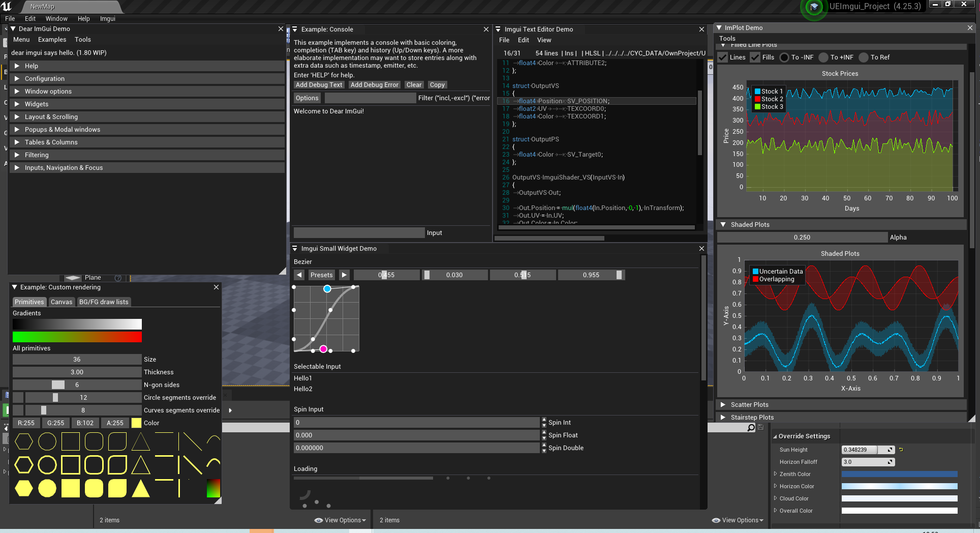Image resolution: width=980 pixels, height=533 pixels.
Task: Collapse the Example: Console window triangle
Action: (x=295, y=29)
